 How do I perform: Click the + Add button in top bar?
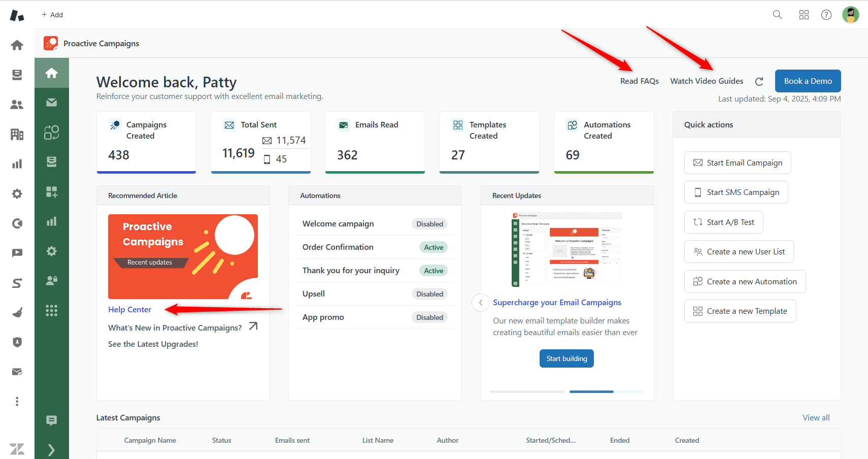52,15
